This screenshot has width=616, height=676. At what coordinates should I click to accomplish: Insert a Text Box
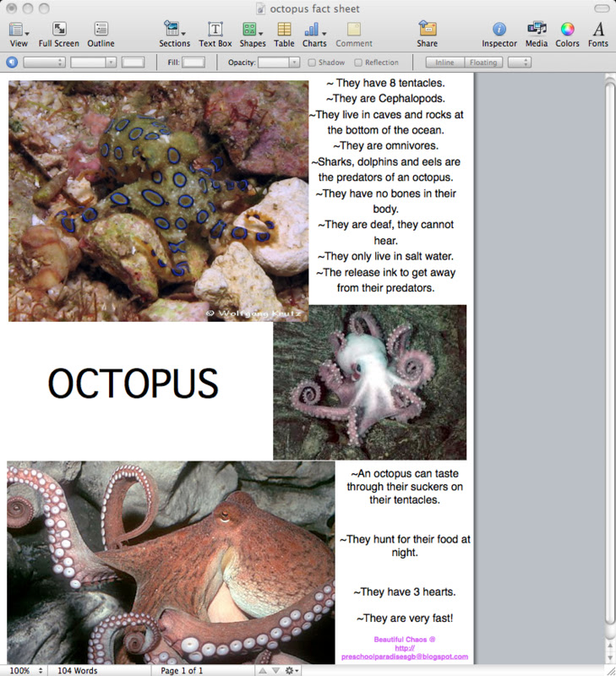tap(215, 35)
